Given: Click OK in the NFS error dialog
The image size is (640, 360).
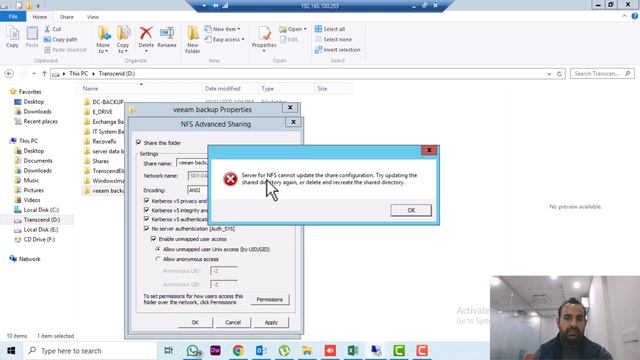Looking at the screenshot, I should [x=411, y=210].
